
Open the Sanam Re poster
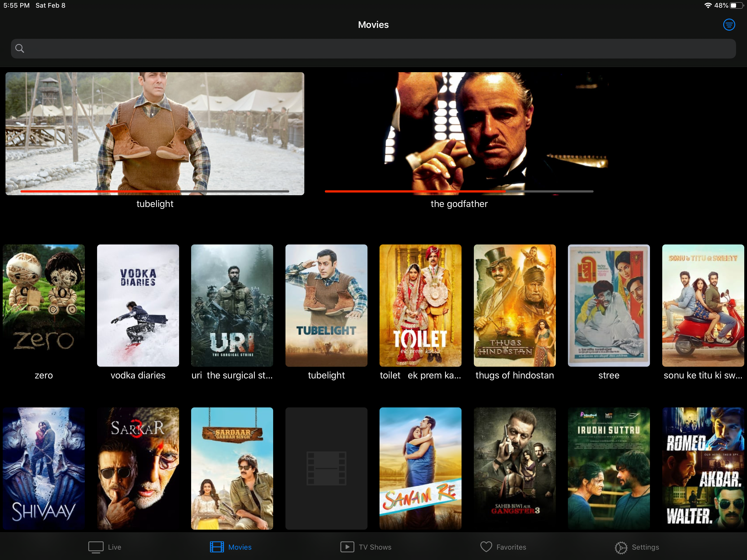pos(420,468)
